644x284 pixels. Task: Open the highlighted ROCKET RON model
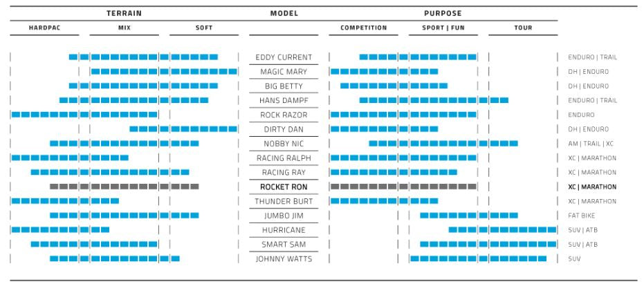click(x=284, y=187)
